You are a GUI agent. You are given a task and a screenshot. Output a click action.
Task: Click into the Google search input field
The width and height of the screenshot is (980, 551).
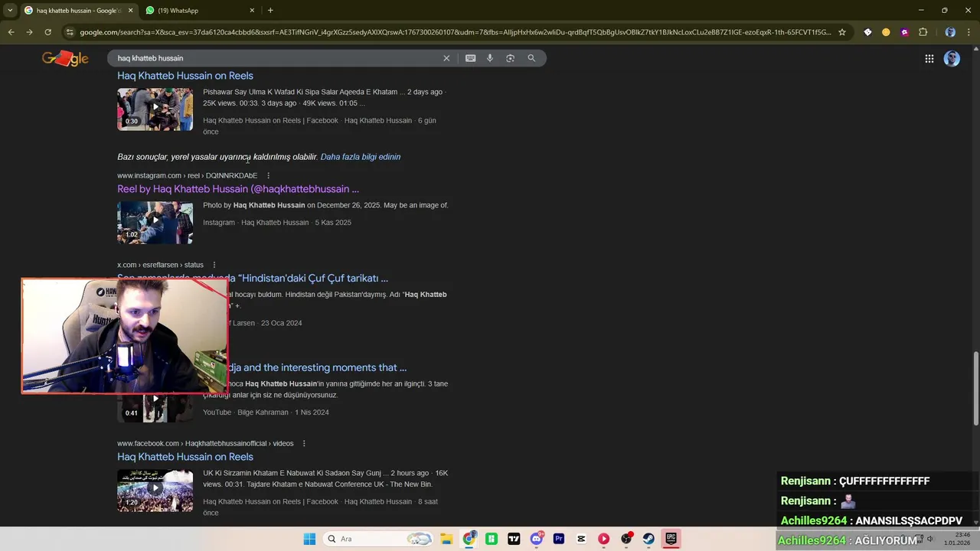tap(276, 58)
